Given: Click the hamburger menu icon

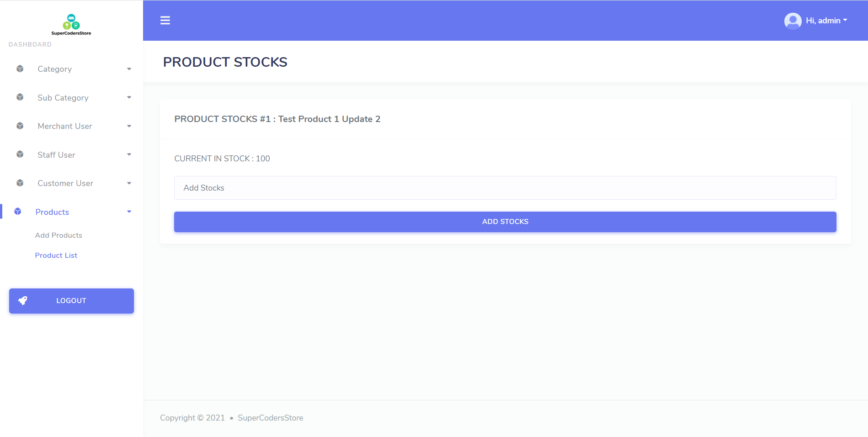Looking at the screenshot, I should click(x=165, y=21).
